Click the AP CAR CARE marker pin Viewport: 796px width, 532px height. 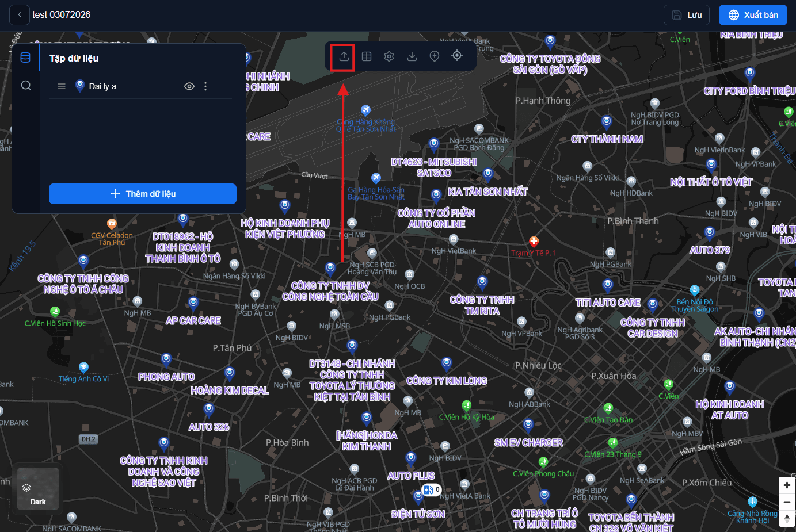tap(193, 304)
